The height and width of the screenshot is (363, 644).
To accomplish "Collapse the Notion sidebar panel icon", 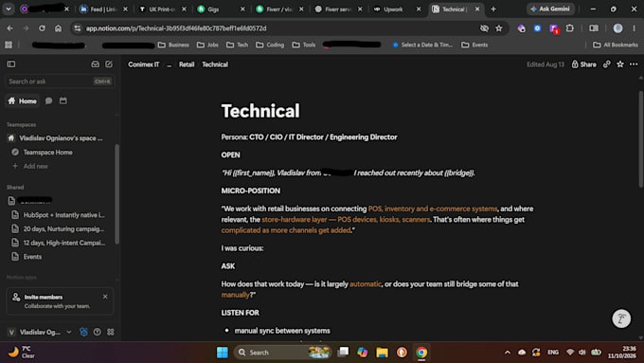I will click(11, 64).
